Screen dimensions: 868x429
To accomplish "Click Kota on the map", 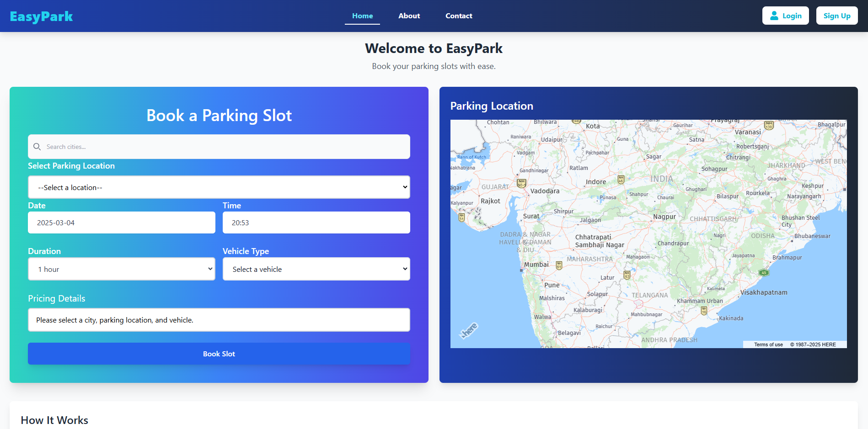I will click(593, 126).
